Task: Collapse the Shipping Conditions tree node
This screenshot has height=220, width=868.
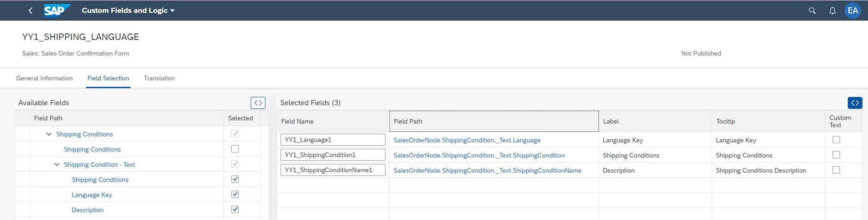Action: pyautogui.click(x=49, y=134)
